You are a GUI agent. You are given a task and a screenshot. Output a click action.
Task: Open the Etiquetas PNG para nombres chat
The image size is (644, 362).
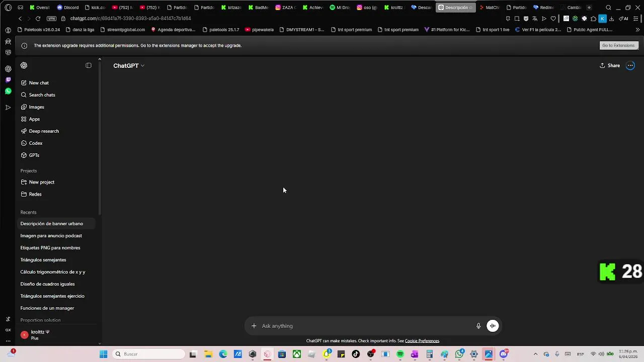tap(56, 248)
